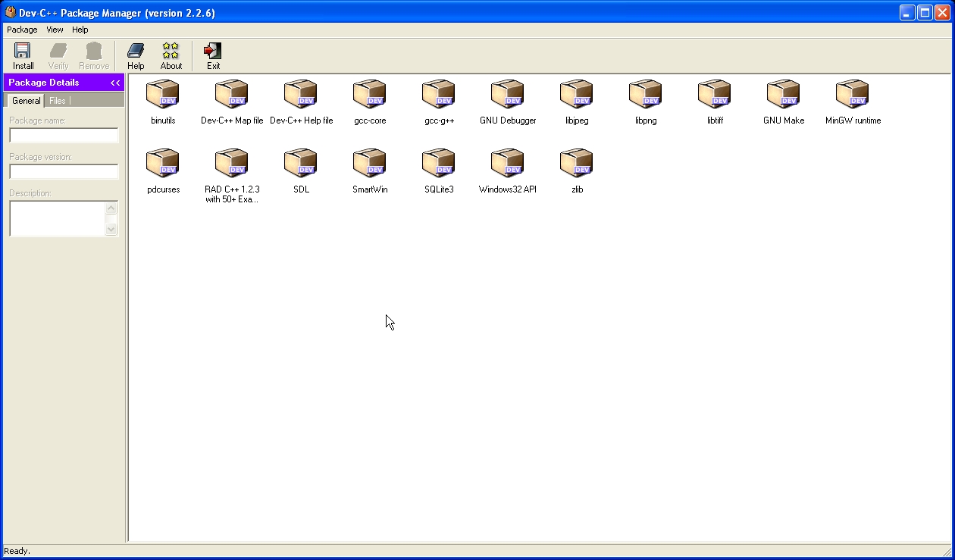Click the Description text box

(58, 218)
